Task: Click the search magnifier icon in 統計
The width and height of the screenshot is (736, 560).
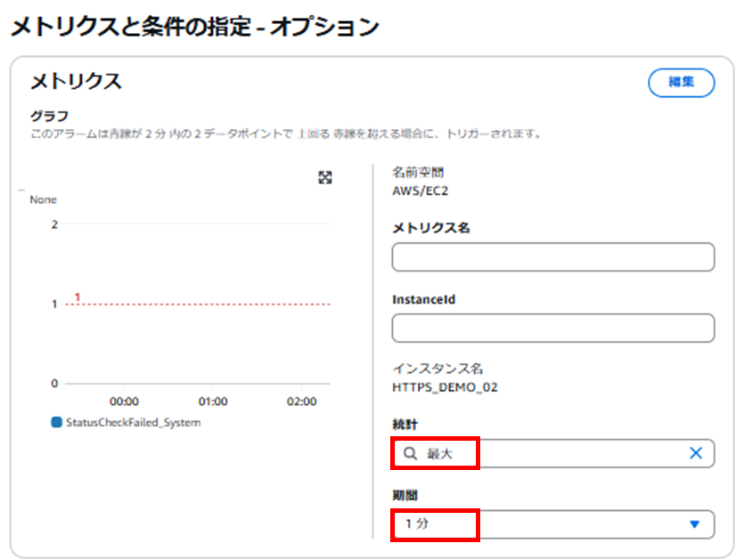Action: click(x=410, y=453)
